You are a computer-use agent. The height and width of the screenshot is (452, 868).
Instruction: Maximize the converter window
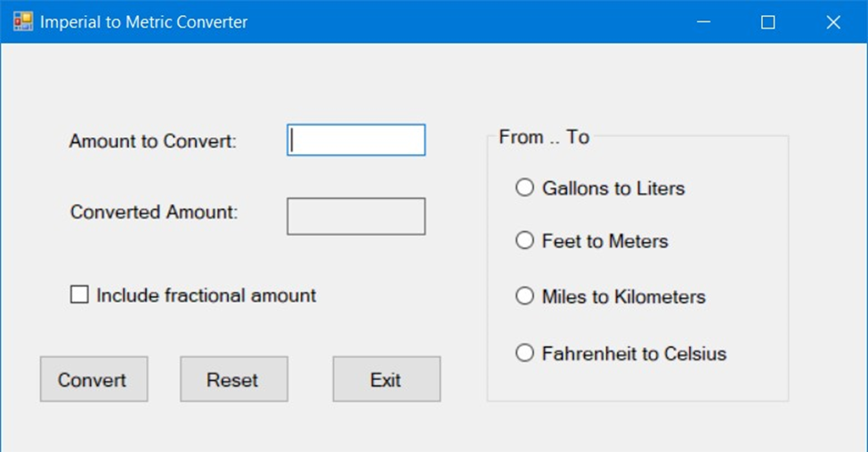click(x=767, y=22)
